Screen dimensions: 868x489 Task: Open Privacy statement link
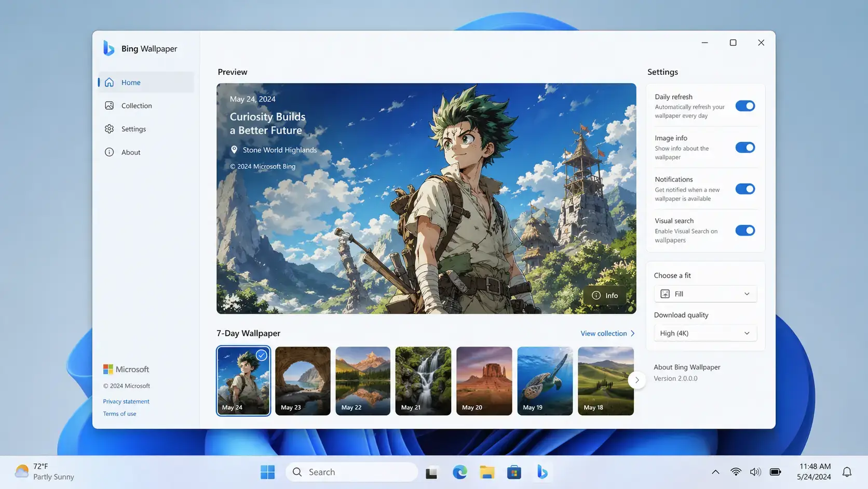click(126, 401)
